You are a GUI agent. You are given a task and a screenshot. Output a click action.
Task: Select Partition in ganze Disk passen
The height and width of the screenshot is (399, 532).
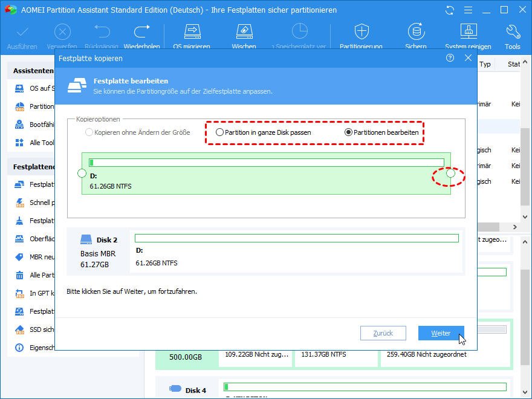219,132
